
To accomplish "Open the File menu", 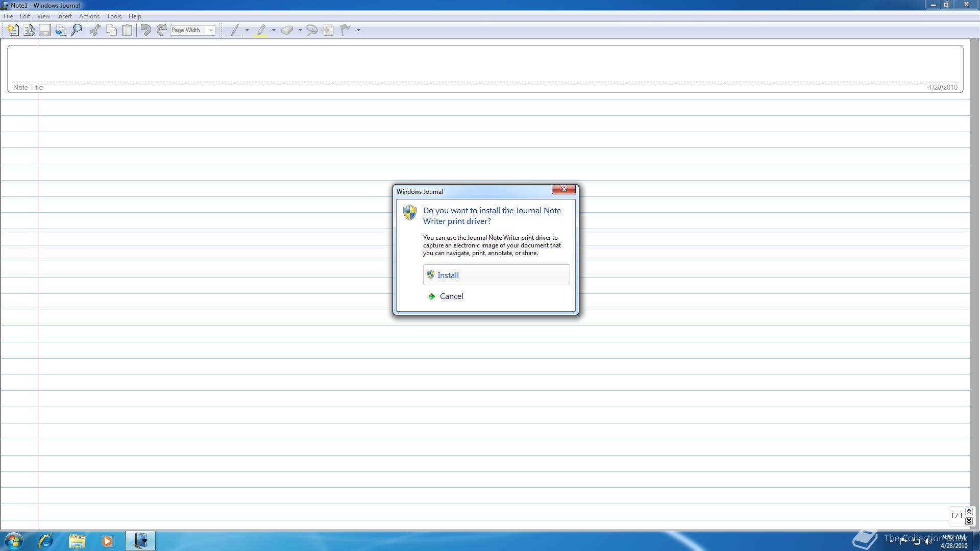I will coord(8,16).
